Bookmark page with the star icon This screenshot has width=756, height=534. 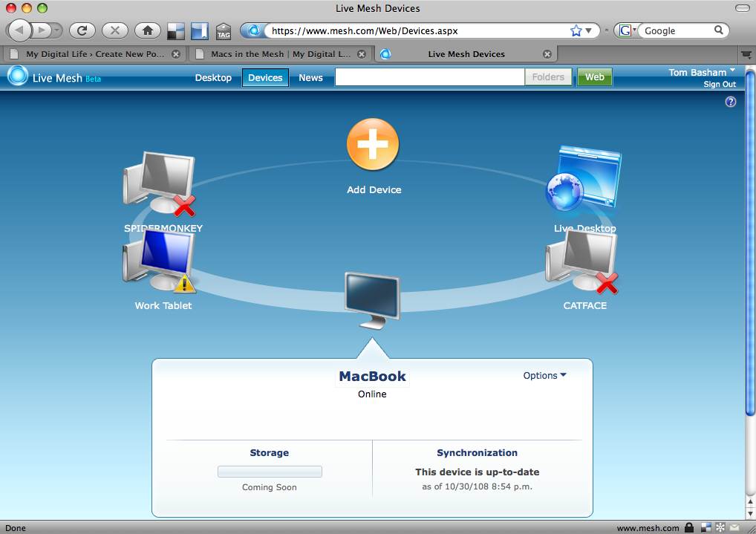(576, 31)
